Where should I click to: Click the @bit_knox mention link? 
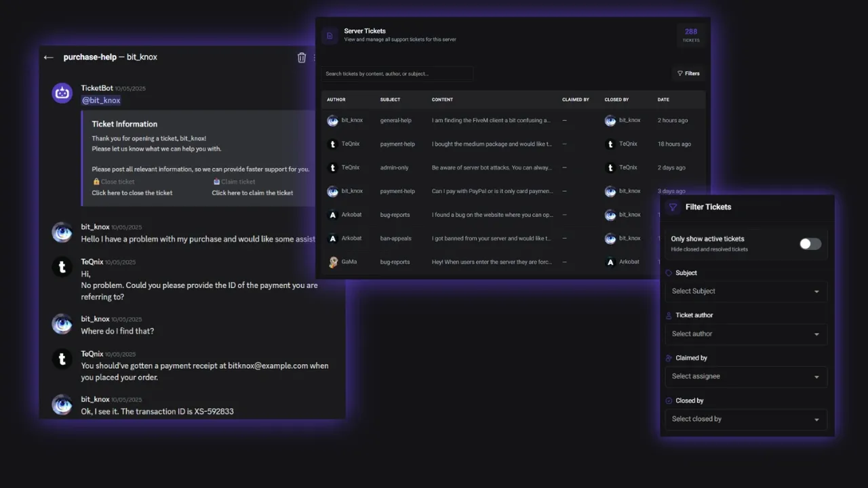tap(101, 100)
